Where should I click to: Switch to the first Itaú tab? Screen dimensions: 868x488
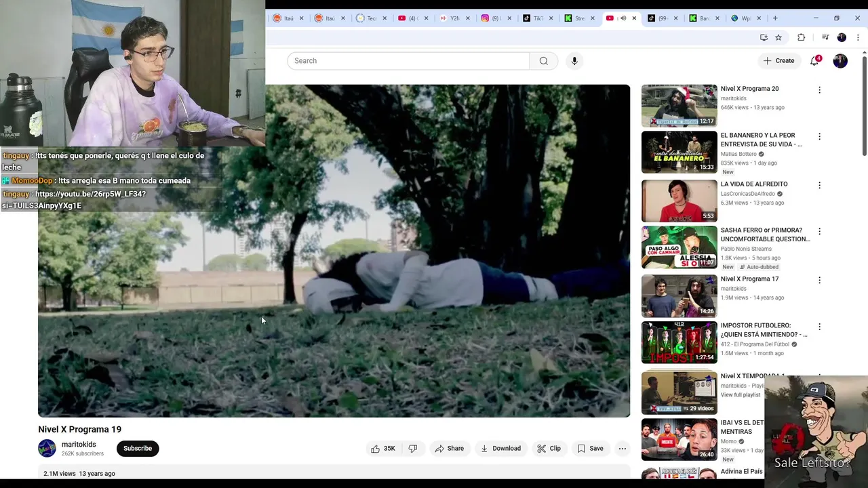288,18
